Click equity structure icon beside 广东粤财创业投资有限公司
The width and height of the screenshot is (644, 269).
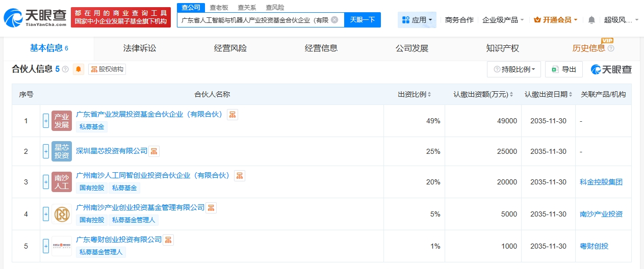pyautogui.click(x=168, y=239)
